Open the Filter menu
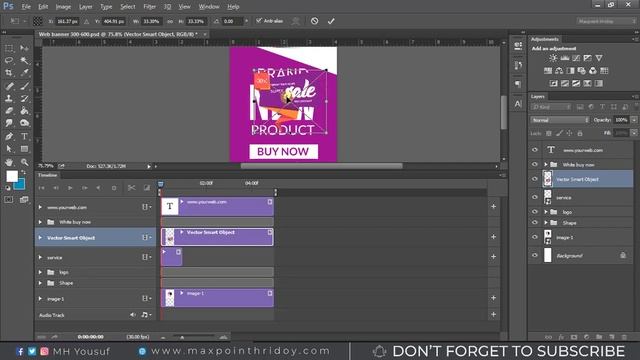 (149, 7)
